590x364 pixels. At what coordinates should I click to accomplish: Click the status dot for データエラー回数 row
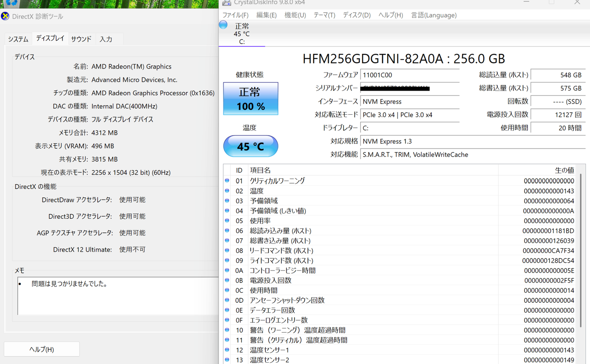tap(227, 310)
